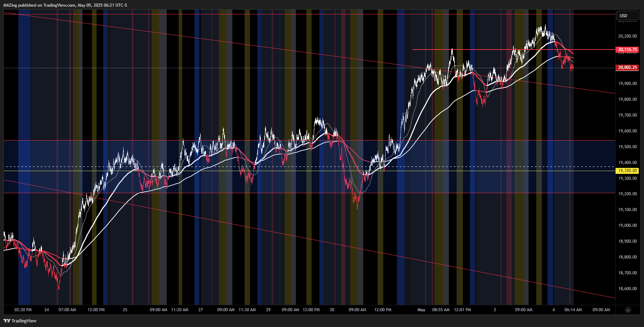Viewport: 644px width, 327px height.
Task: Open the USD currency dropdown
Action: (x=628, y=15)
